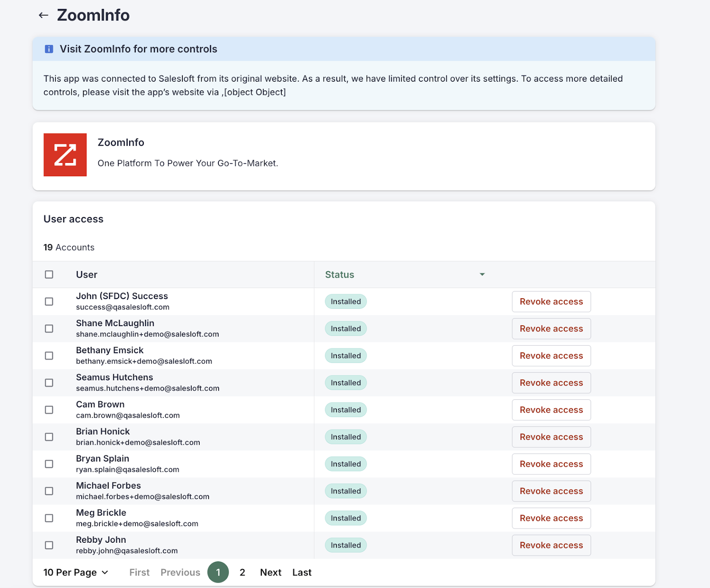Screen dimensions: 710x588
Task: Click email ryan.splain@qasalesloft.com
Action: coord(127,470)
